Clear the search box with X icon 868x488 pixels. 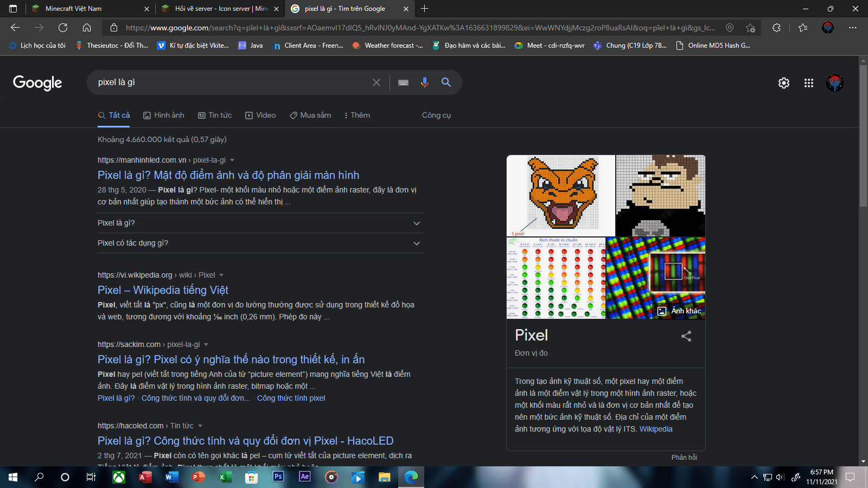376,82
